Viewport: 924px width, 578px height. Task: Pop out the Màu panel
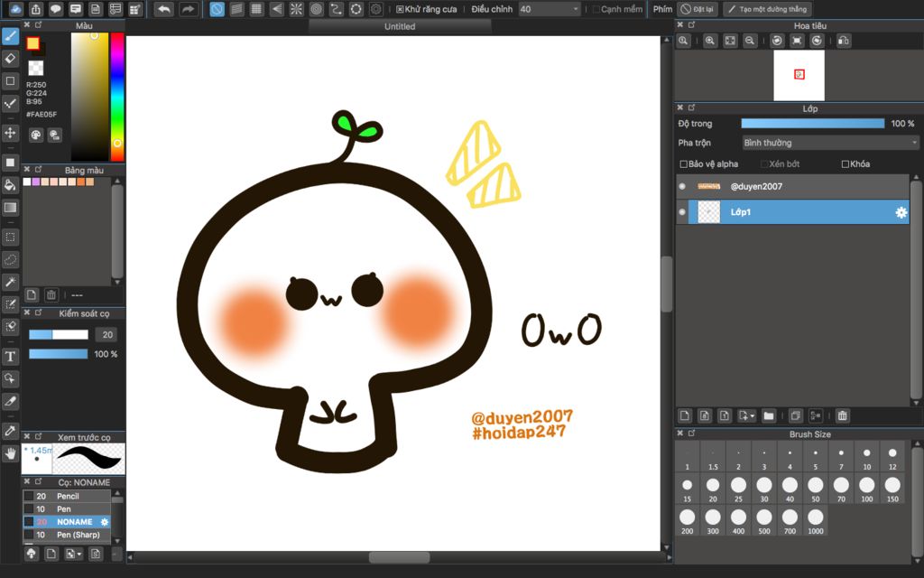coord(39,24)
